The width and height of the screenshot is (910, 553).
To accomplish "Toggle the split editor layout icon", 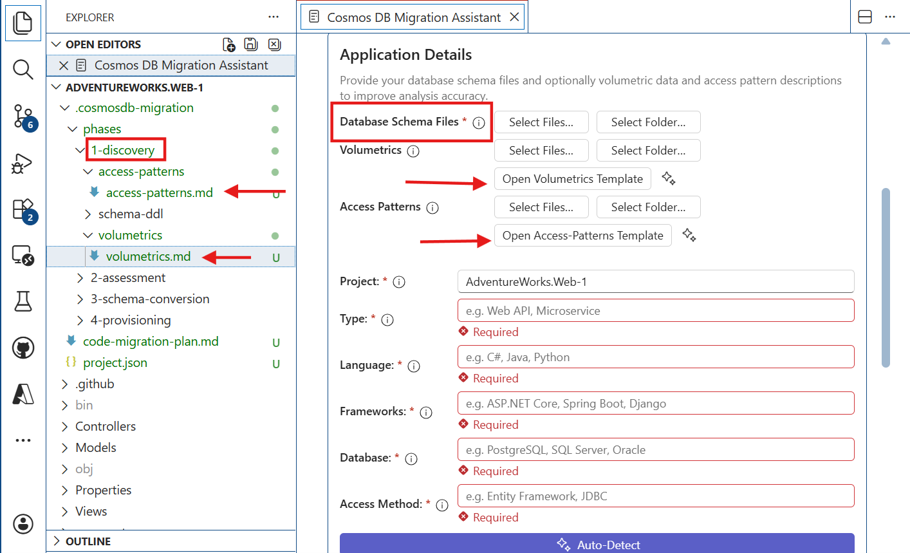I will (865, 17).
